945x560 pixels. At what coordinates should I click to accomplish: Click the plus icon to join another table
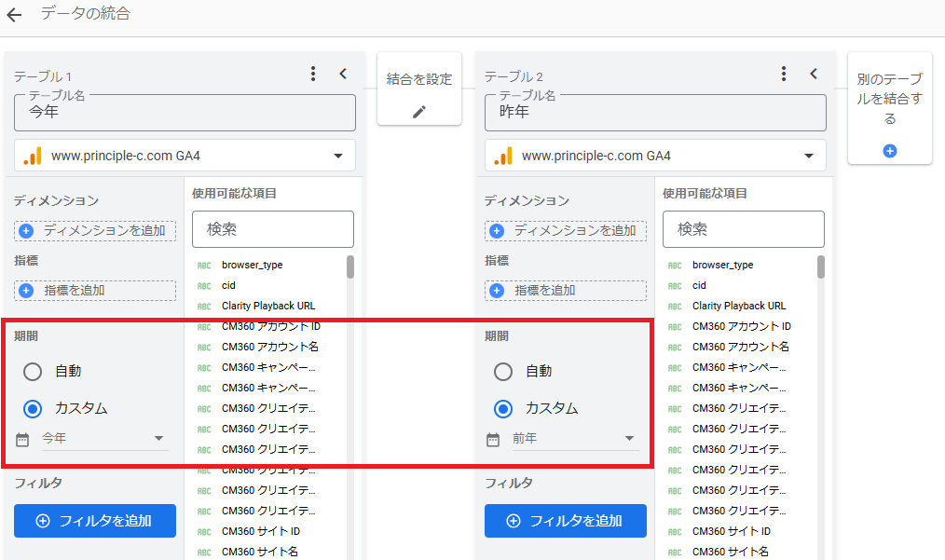pyautogui.click(x=889, y=150)
